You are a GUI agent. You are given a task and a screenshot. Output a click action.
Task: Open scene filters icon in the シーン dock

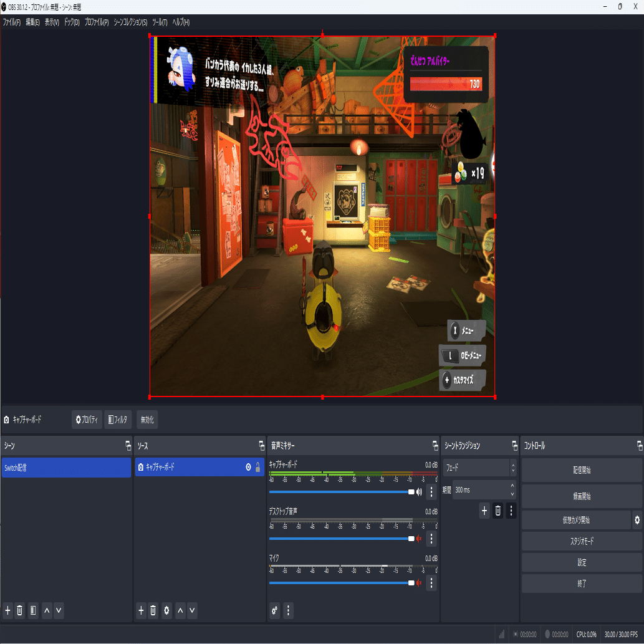[33, 610]
